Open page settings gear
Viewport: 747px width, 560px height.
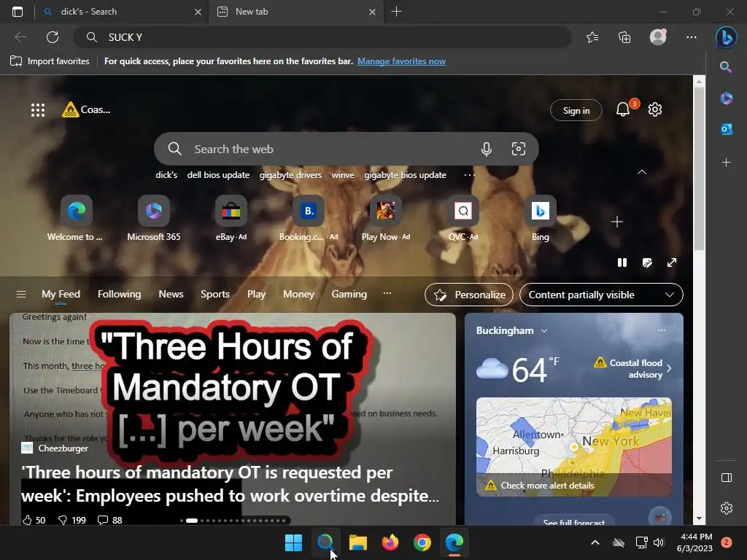coord(655,109)
